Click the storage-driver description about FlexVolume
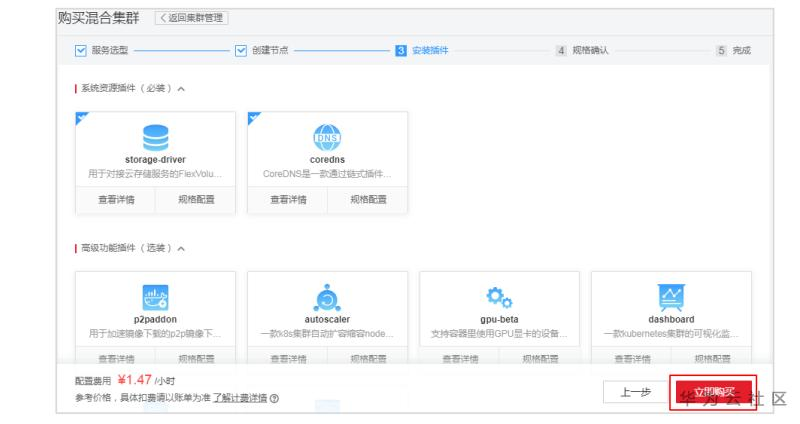Image resolution: width=800 pixels, height=424 pixels. pos(155,174)
